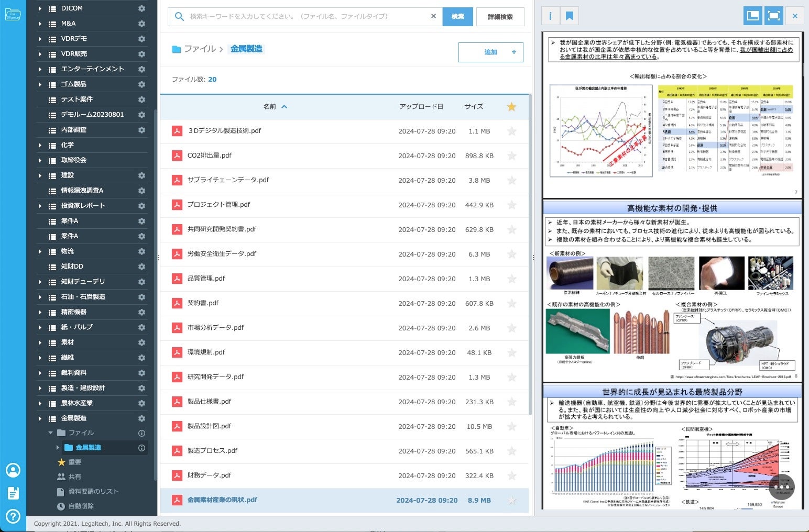
Task: Show file info with the preview i icon
Action: coord(550,16)
